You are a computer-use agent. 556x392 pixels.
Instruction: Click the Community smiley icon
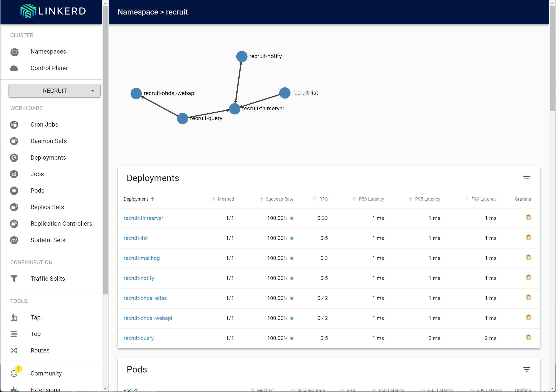point(14,373)
